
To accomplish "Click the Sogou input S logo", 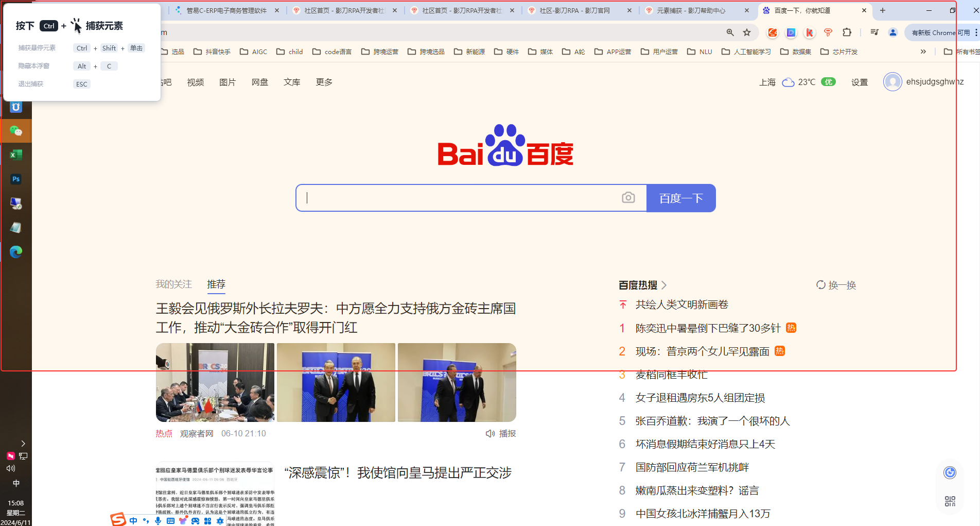I will [x=118, y=519].
